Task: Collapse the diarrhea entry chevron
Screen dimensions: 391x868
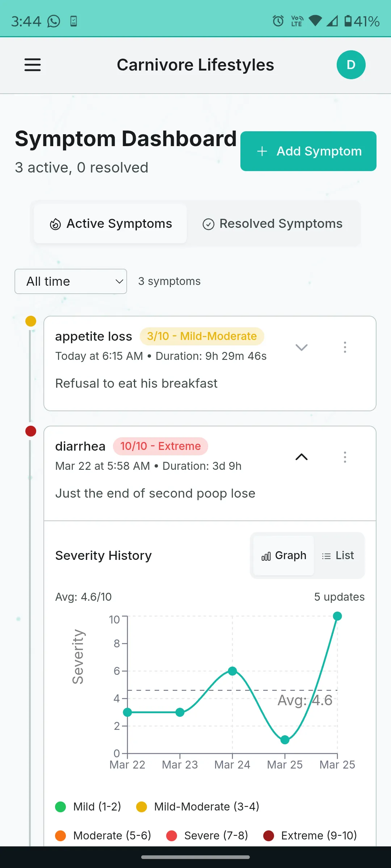Action: (x=301, y=457)
